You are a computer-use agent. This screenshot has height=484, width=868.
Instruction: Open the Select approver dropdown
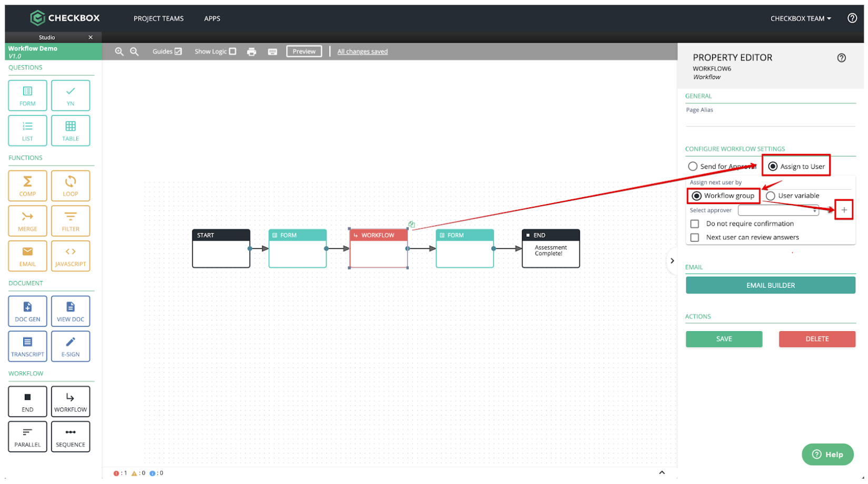click(778, 210)
